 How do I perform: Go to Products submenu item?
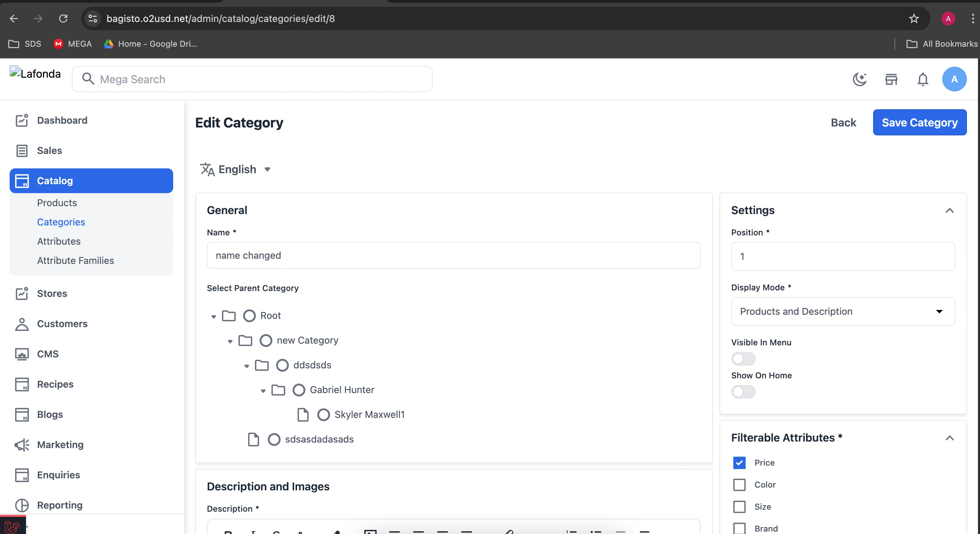(57, 203)
